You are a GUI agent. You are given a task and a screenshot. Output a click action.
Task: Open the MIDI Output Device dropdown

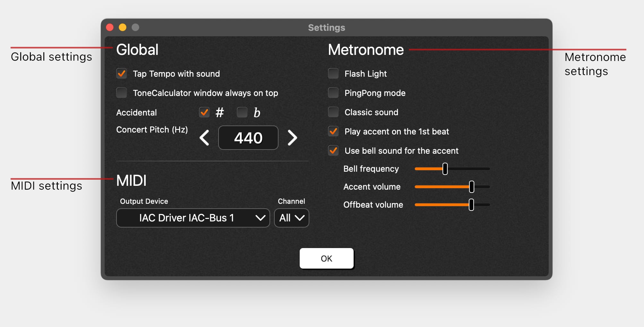point(193,218)
